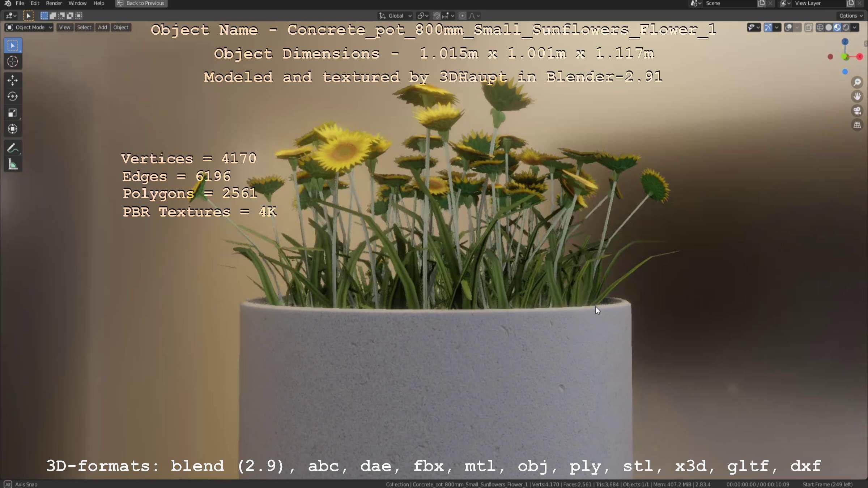868x488 pixels.
Task: Select the Cursor tool
Action: click(x=13, y=62)
